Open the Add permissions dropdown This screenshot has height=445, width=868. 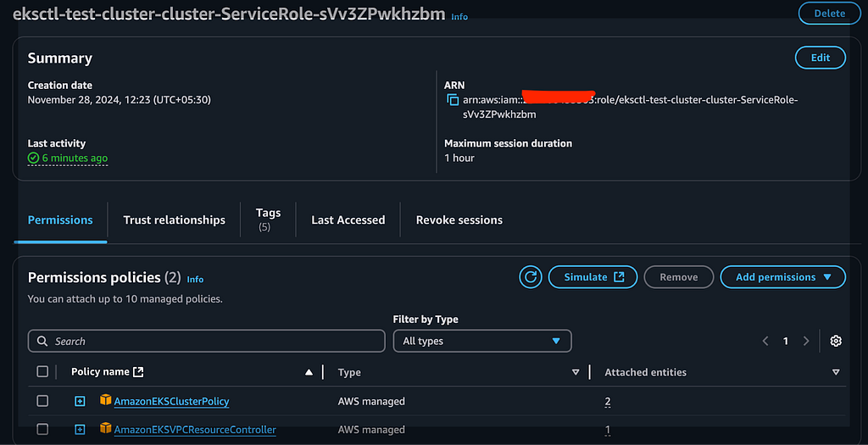coord(782,277)
